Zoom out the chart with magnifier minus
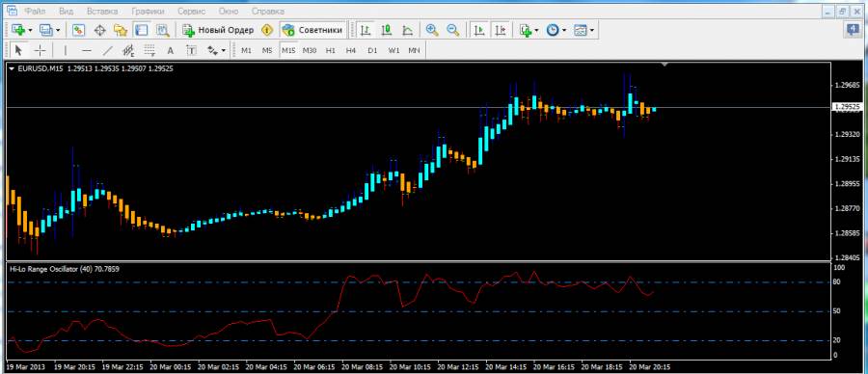 coord(453,30)
